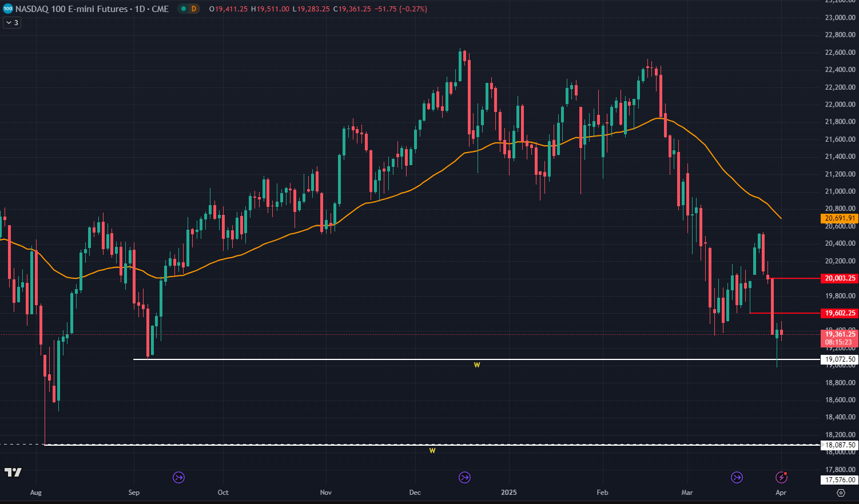Click the 23,000.00 price axis label
Image resolution: width=859 pixels, height=504 pixels.
[x=840, y=18]
